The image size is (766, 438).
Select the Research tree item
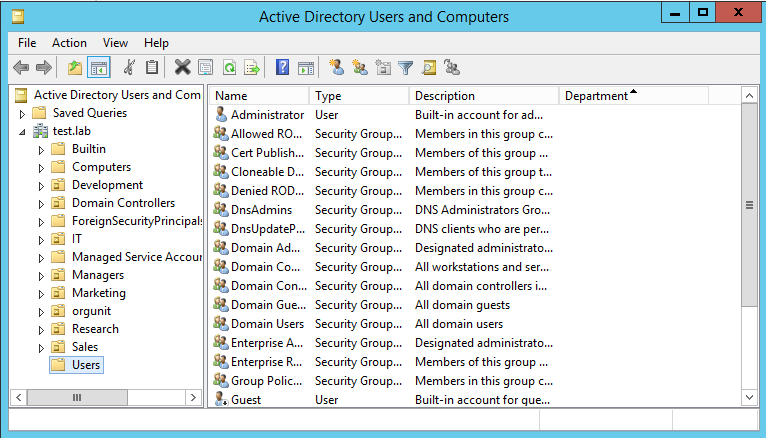(95, 329)
